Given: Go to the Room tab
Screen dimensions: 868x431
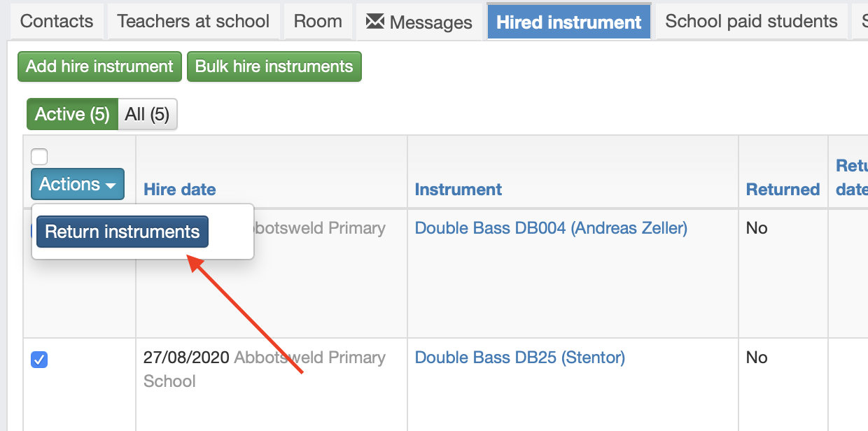Looking at the screenshot, I should click(318, 21).
